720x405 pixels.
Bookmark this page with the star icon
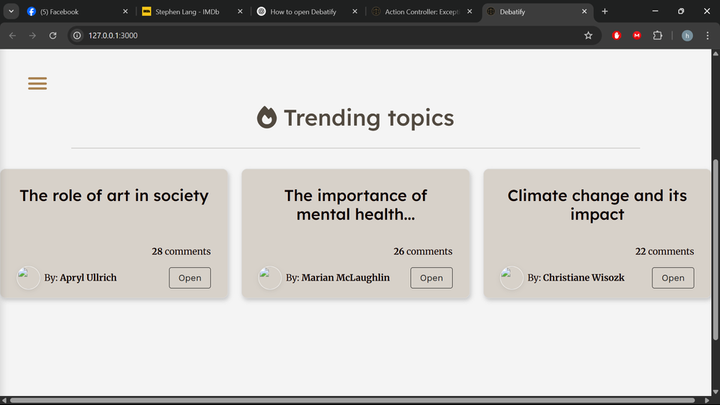pos(588,35)
